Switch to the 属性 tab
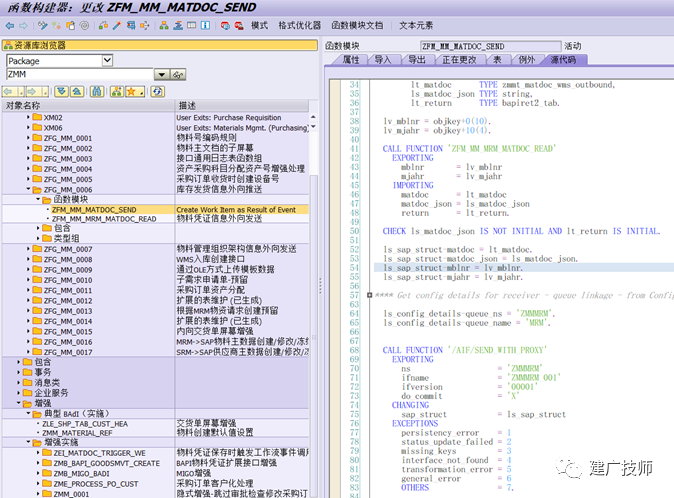 click(x=350, y=60)
